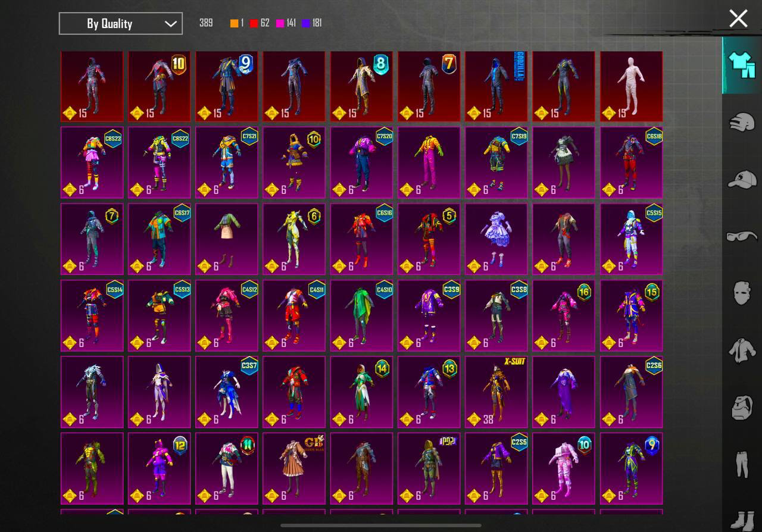Select the red-tier outfit with badge 10
Screen dimensions: 762x532
pos(160,86)
